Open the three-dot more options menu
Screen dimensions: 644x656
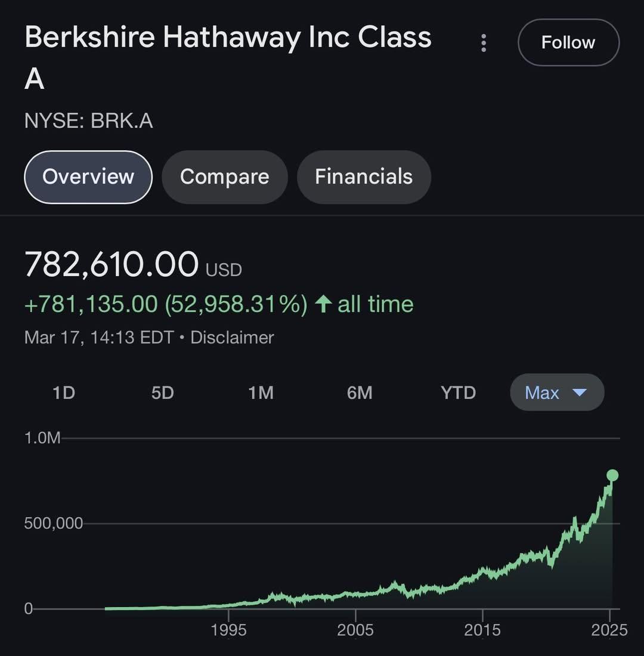click(x=484, y=43)
